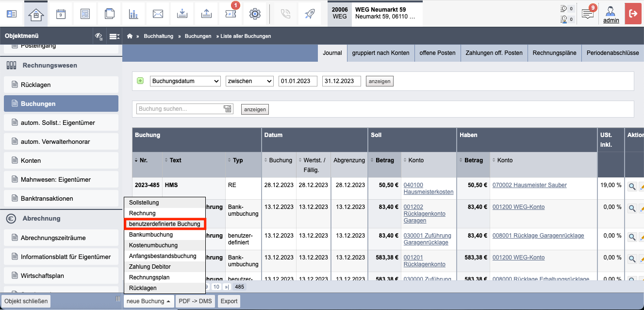Image resolution: width=644 pixels, height=310 pixels.
Task: Click the upper clock task counter icon
Action: tap(564, 9)
